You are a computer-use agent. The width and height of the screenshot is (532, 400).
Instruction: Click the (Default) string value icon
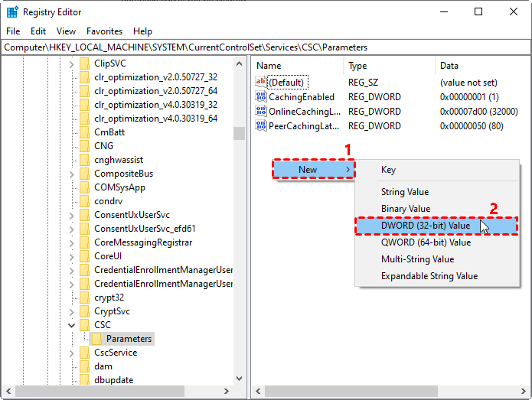tap(261, 82)
